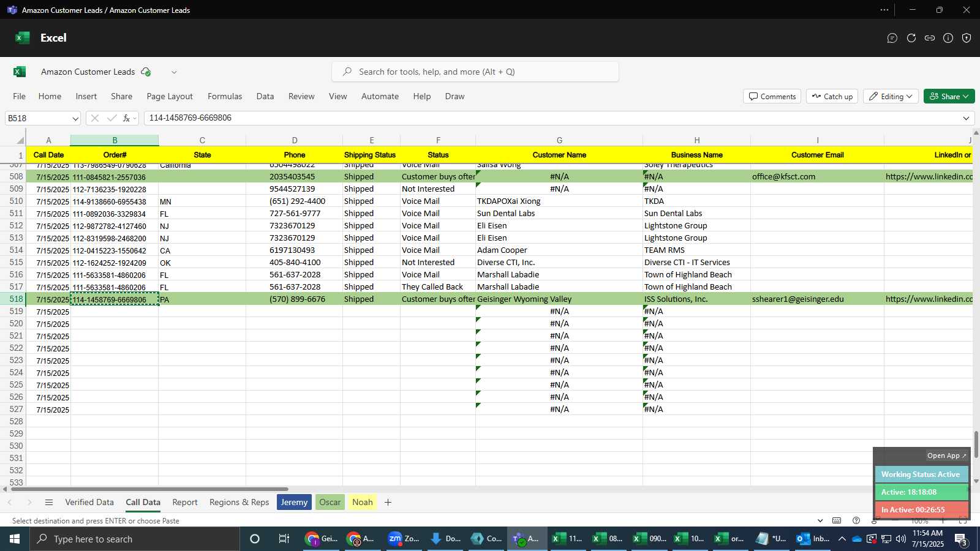
Task: Open the Editing mode dropdown
Action: pos(891,97)
